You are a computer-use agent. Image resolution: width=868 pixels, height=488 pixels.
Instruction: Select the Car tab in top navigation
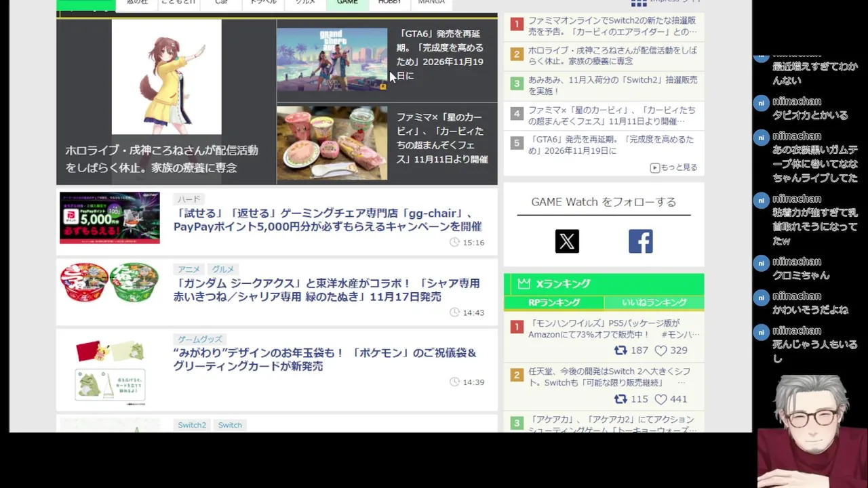point(221,4)
